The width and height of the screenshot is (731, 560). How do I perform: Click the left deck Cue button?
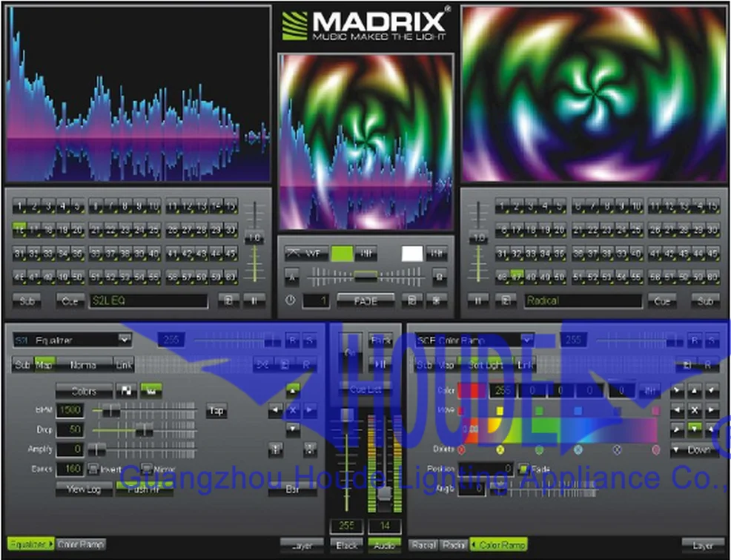(70, 300)
